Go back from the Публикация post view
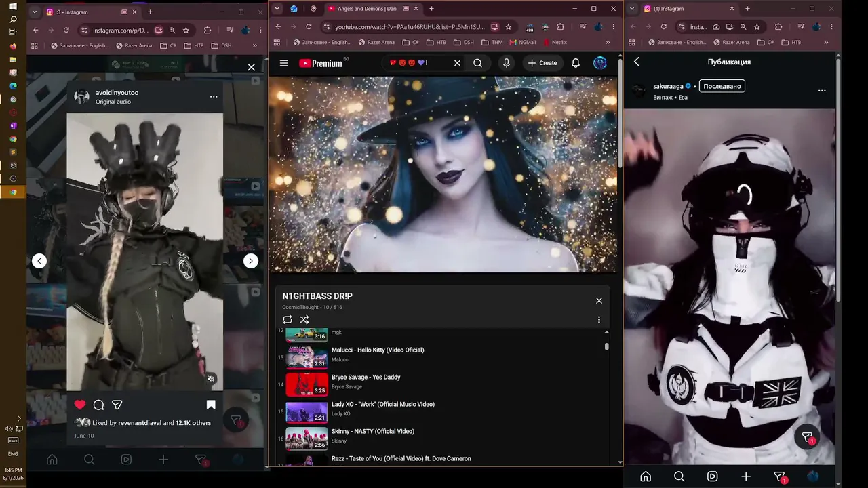 (x=637, y=62)
